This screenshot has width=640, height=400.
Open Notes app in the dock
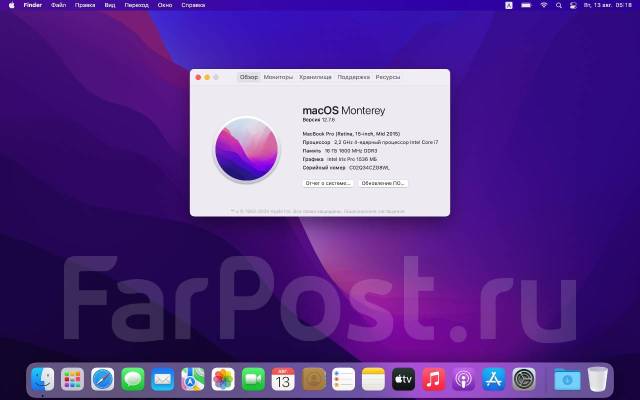373,379
